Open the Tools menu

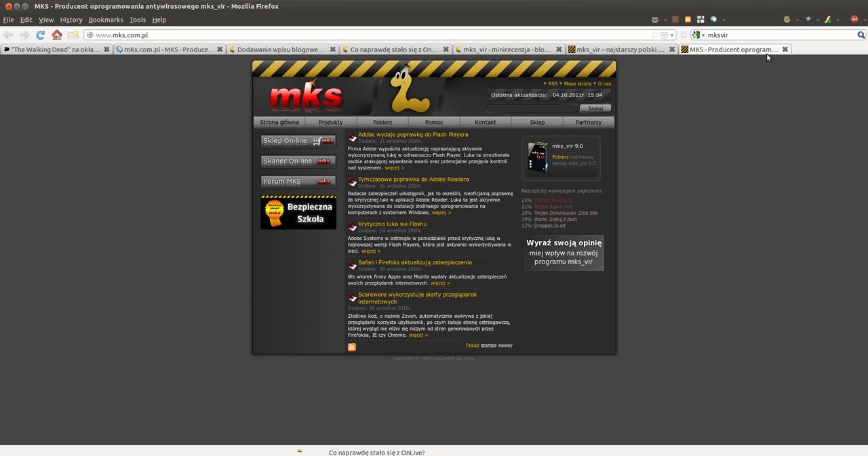pyautogui.click(x=138, y=20)
